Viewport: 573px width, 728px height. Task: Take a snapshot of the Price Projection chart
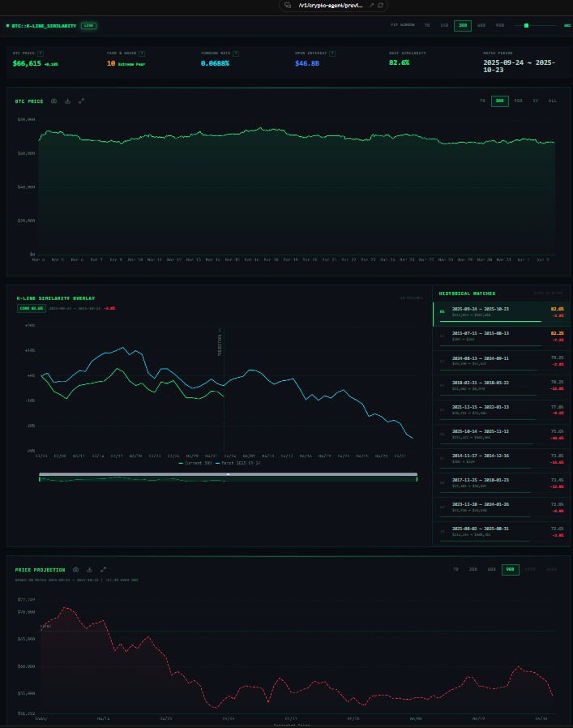75,570
